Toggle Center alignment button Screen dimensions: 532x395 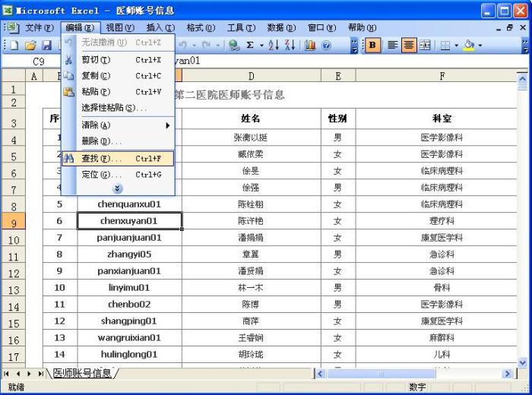pos(409,46)
